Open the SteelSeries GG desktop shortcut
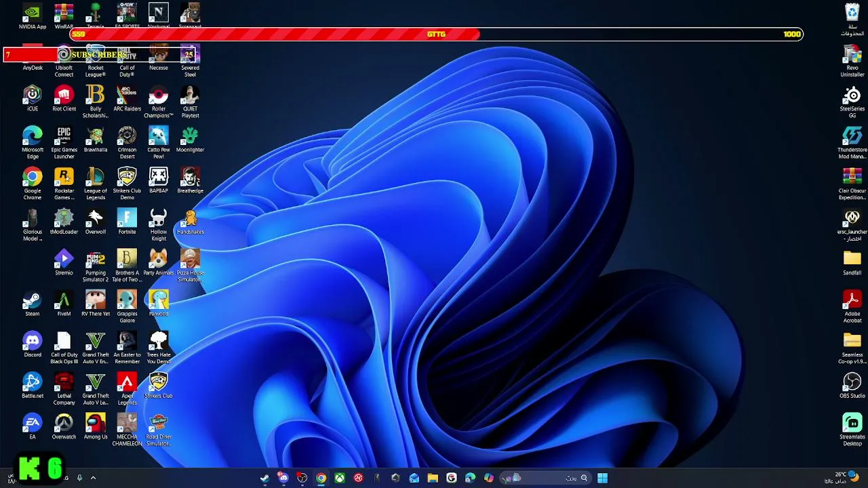This screenshot has width=868, height=488. (852, 102)
